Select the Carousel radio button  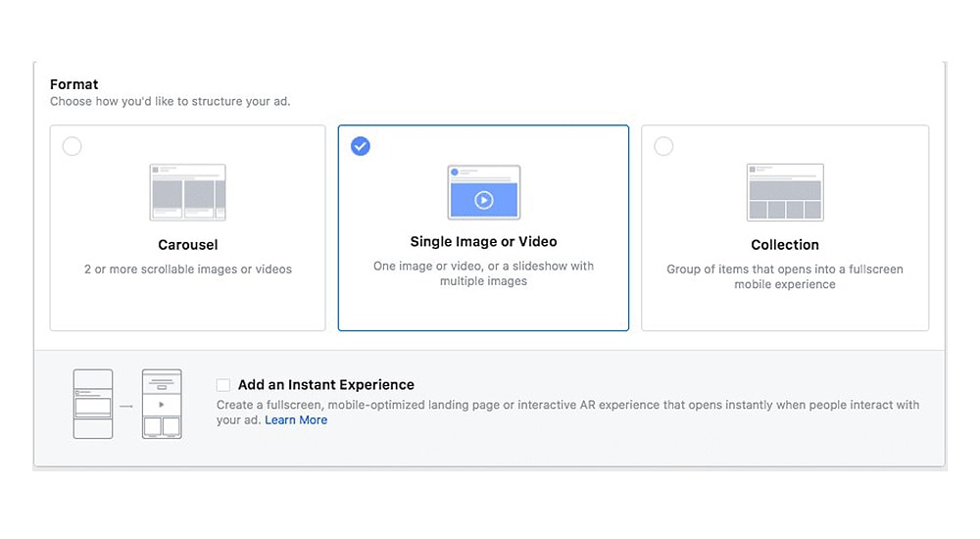72,147
